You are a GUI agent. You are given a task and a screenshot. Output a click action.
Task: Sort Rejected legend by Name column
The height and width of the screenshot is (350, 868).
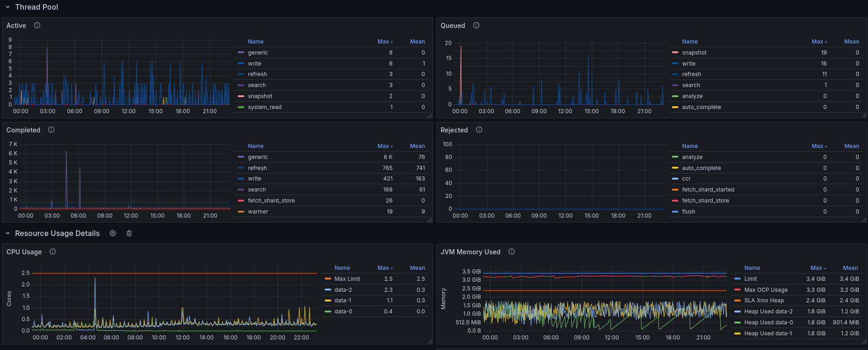pos(690,146)
